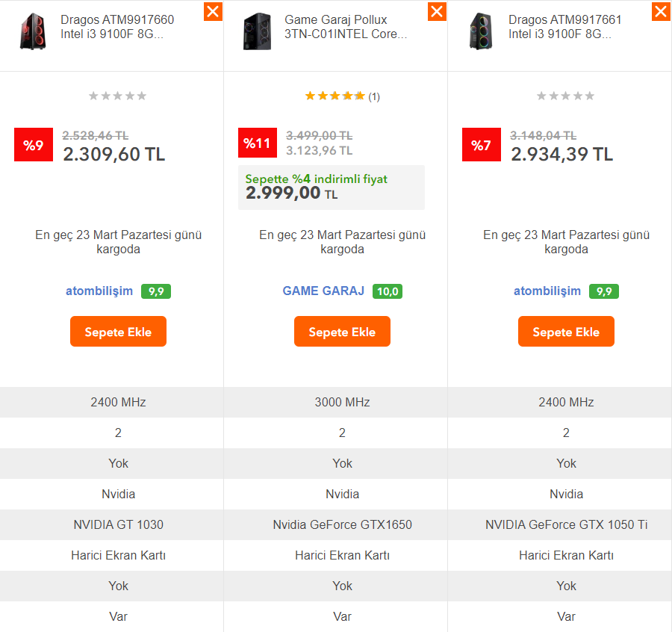Add Dragos ATM9917661 to cart
Viewport: 672px width, 632px height.
point(566,332)
